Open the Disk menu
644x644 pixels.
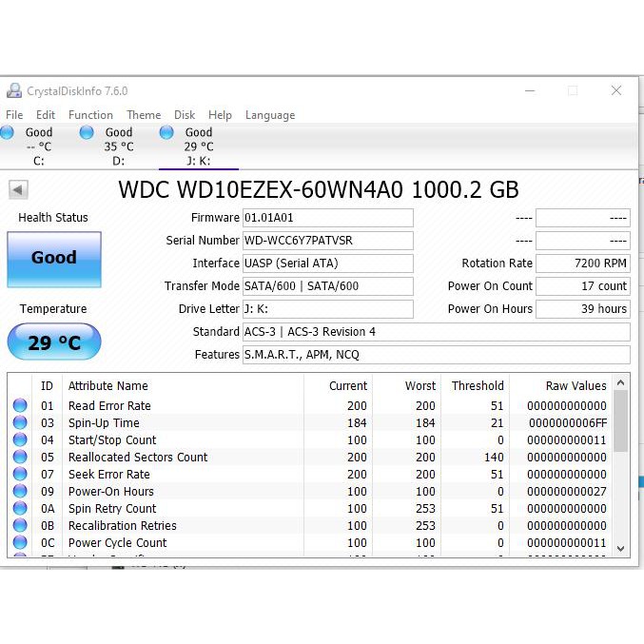(x=185, y=115)
